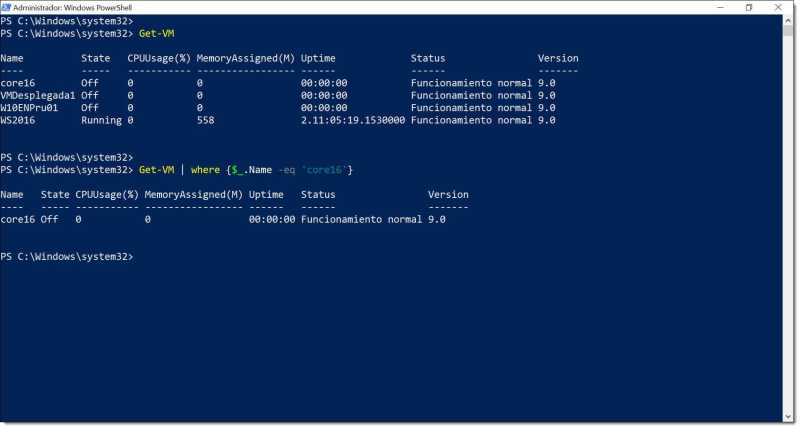The width and height of the screenshot is (800, 428).
Task: Click the '-eq' operator in the command
Action: pyautogui.click(x=287, y=170)
